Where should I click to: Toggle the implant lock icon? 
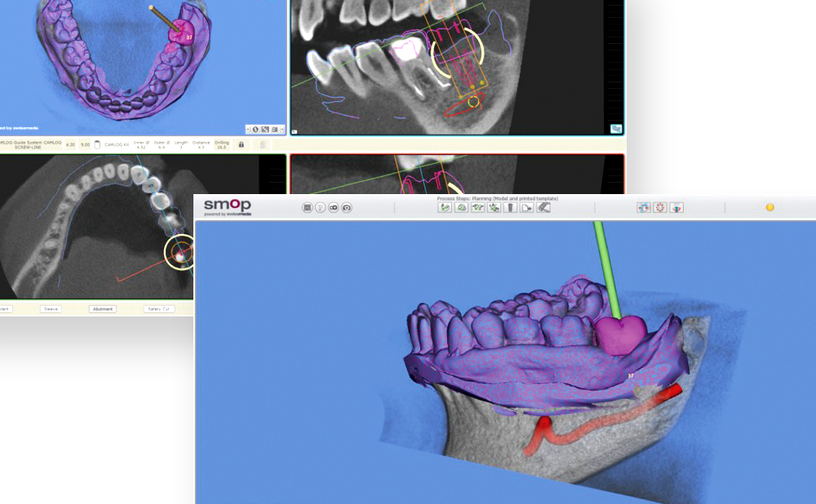[x=241, y=144]
